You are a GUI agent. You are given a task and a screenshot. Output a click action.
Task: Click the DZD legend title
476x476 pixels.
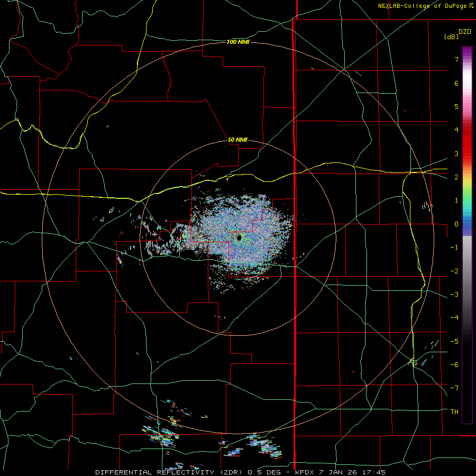tap(465, 32)
